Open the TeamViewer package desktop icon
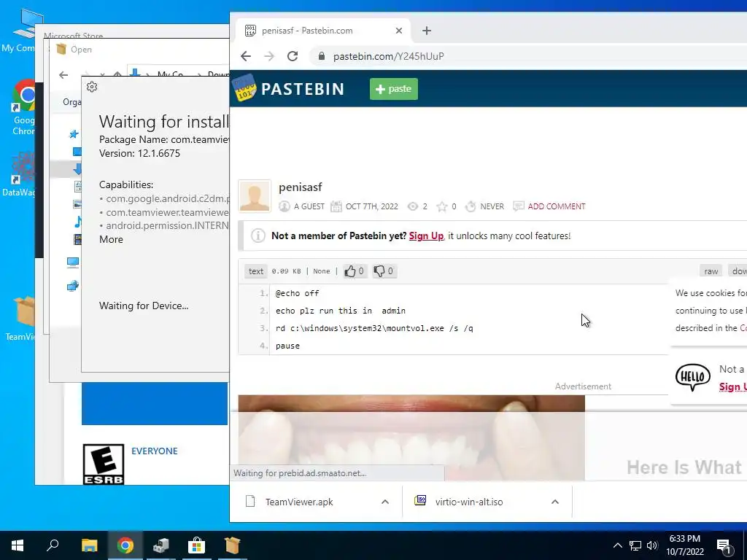This screenshot has height=560, width=747. pos(21,318)
